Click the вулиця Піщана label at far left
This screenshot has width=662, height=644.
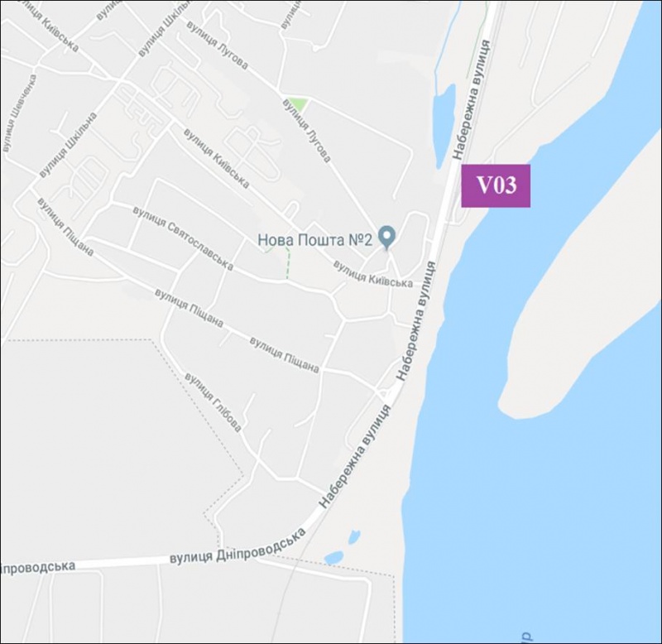(x=65, y=227)
